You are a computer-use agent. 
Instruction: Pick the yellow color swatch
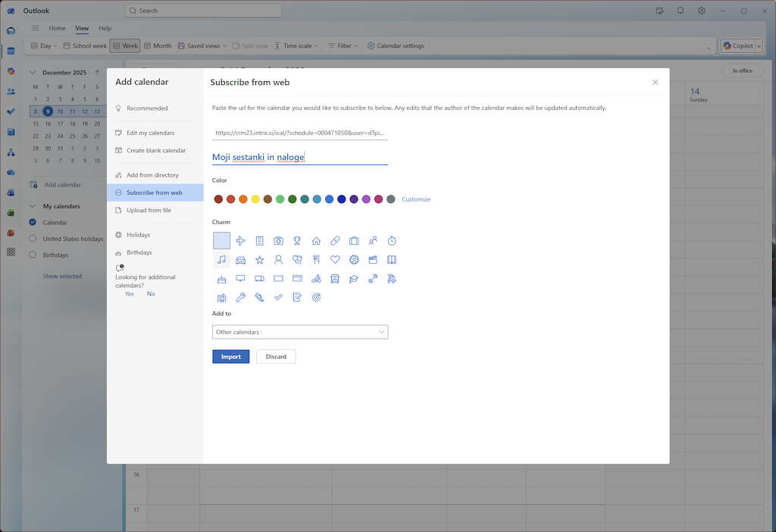coord(255,199)
